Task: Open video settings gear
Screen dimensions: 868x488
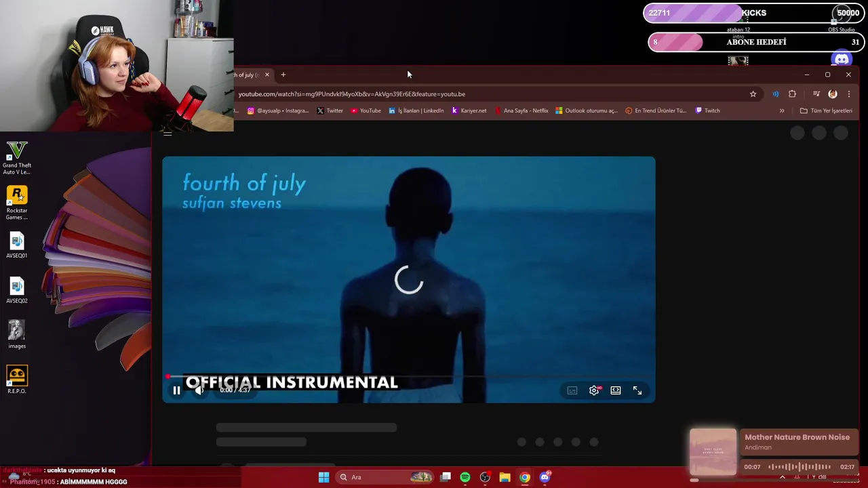Action: tap(594, 390)
